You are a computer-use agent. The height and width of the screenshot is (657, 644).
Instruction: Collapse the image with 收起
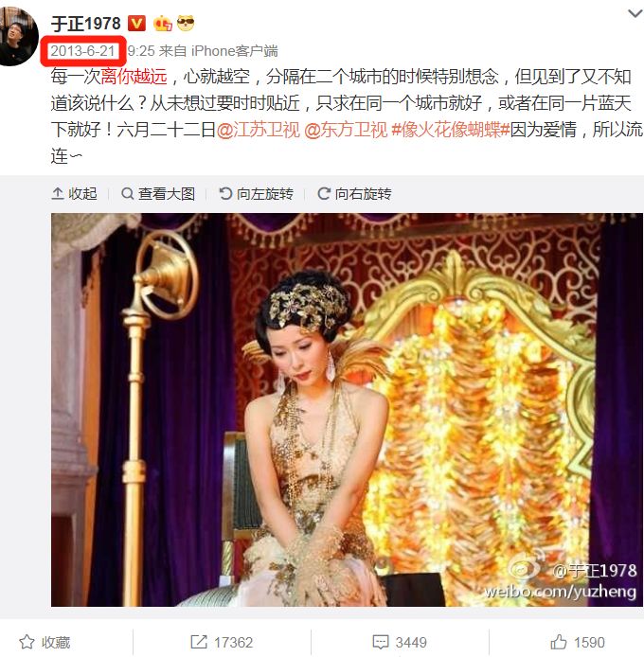point(74,193)
